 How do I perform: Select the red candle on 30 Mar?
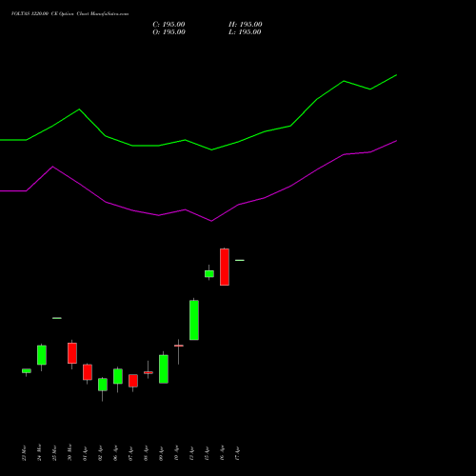(72, 353)
